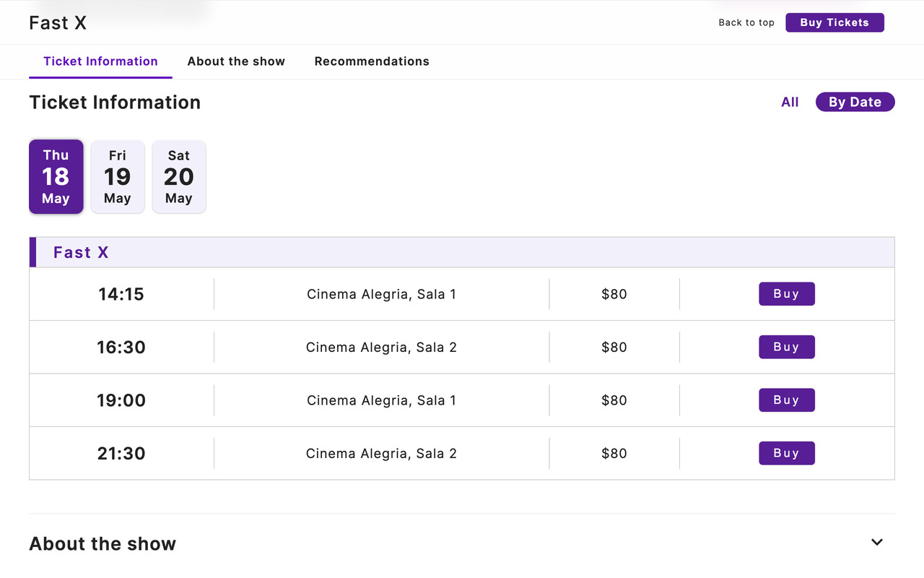
Task: Click the venue name in the 14:15 row
Action: coord(381,294)
